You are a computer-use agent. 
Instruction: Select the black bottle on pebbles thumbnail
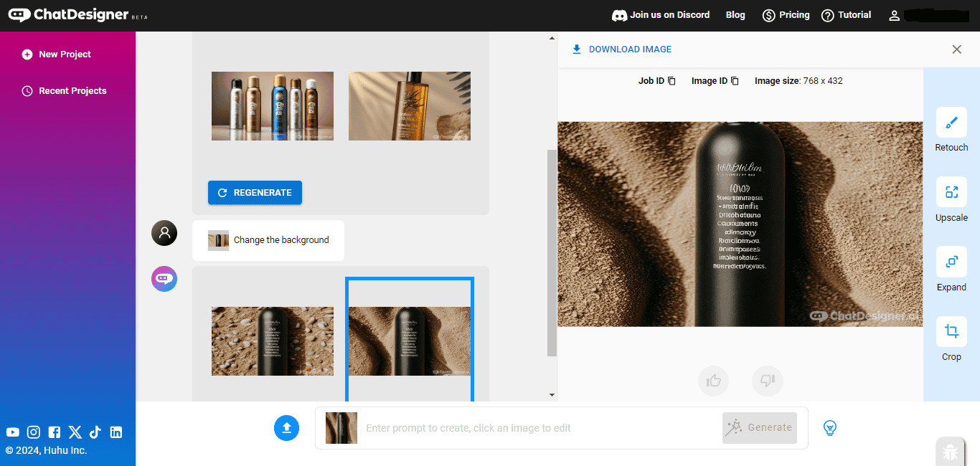273,341
